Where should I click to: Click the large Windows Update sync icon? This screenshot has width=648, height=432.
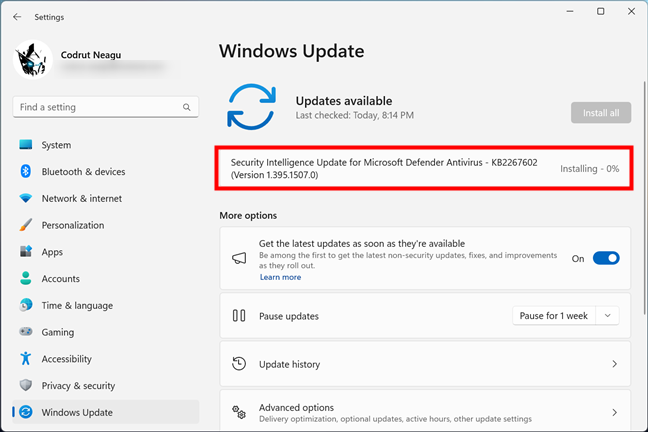pyautogui.click(x=250, y=108)
